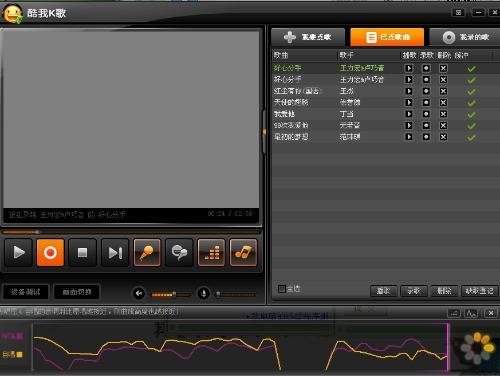500x376 pixels.
Task: Click the 删除 button below the song list
Action: point(444,291)
